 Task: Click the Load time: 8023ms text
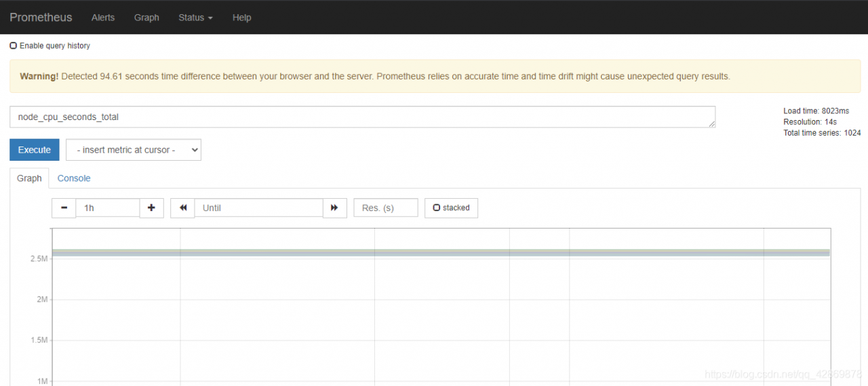[816, 111]
